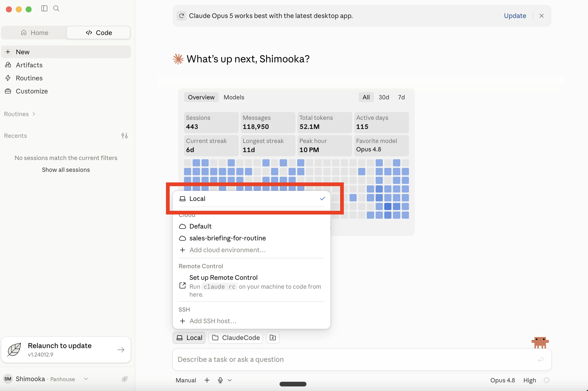The width and height of the screenshot is (588, 391).
Task: Click sparkle icon at sidebar bottom
Action: 125,379
